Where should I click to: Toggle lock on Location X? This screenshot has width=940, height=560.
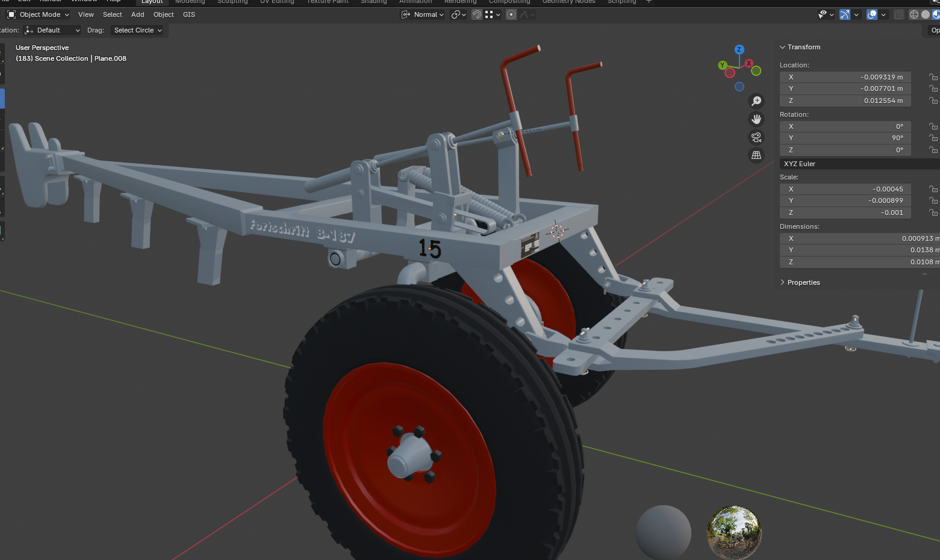tap(933, 77)
